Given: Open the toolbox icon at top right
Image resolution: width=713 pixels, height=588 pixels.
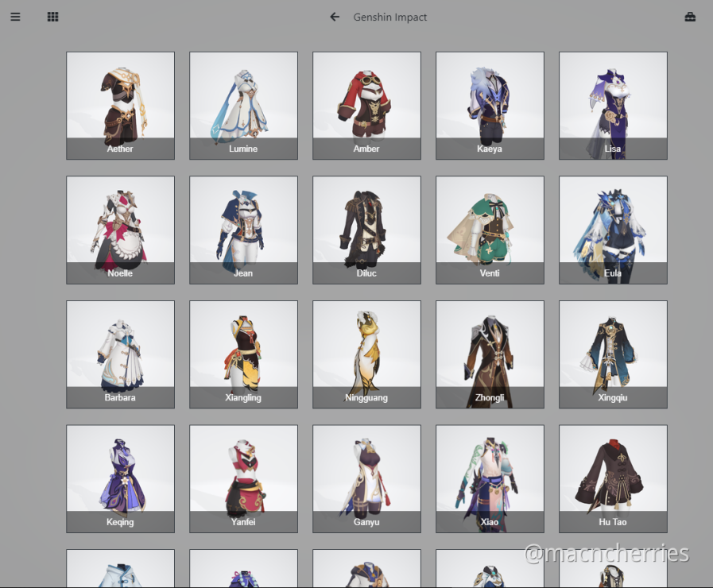Looking at the screenshot, I should click(690, 17).
